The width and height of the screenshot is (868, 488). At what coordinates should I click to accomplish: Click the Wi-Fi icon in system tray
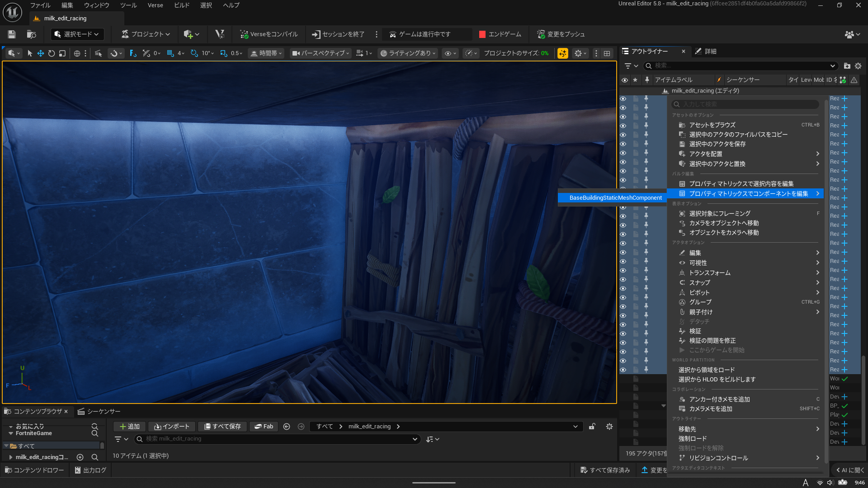(x=820, y=483)
